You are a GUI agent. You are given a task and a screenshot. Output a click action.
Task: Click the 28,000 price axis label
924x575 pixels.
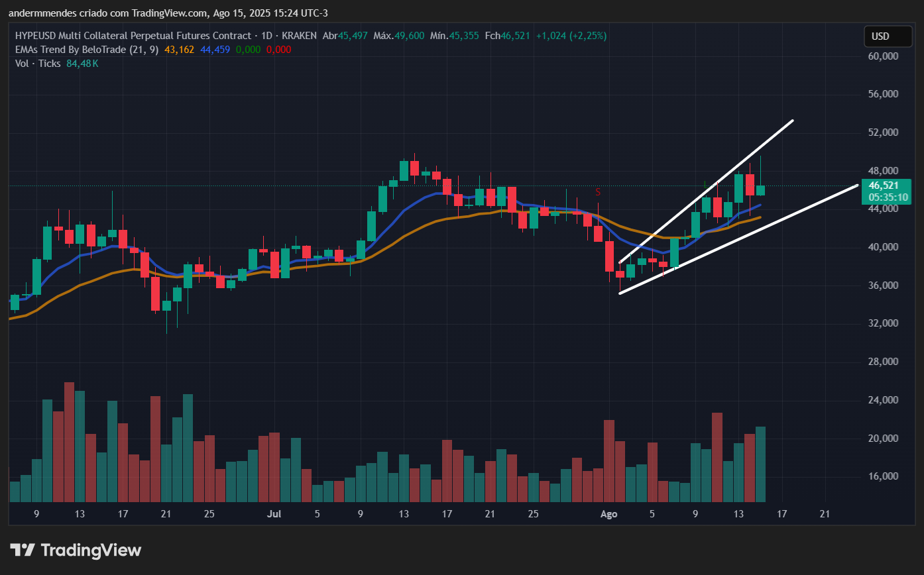pos(884,362)
